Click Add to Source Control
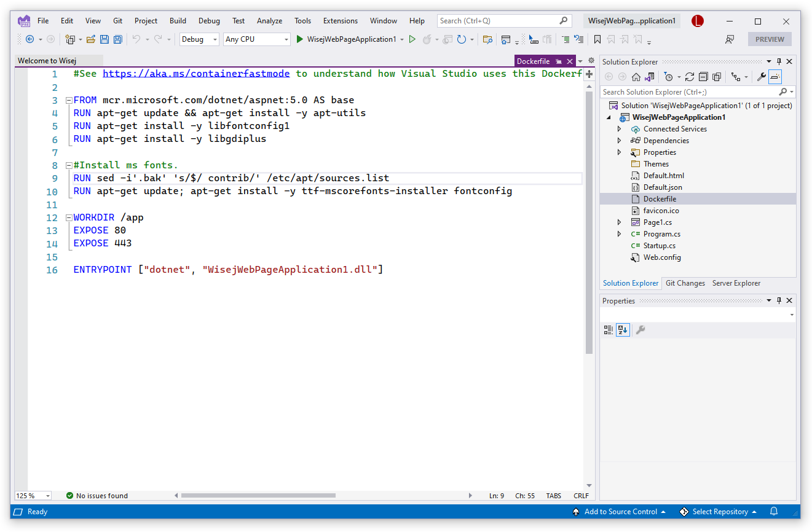Image resolution: width=812 pixels, height=532 pixels. pos(620,512)
